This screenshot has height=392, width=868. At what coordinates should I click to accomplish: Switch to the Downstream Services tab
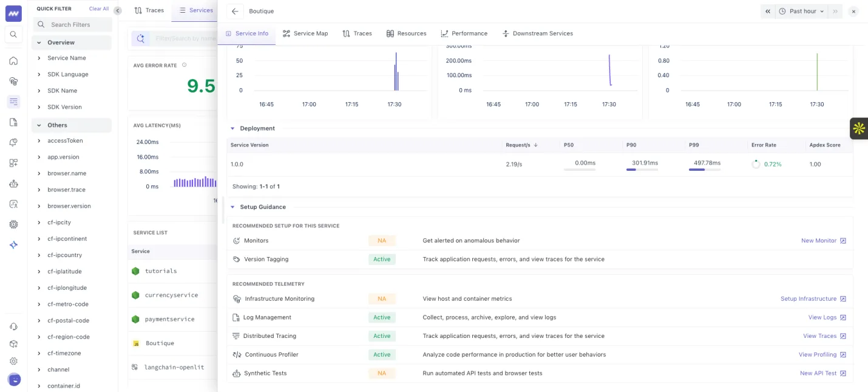(537, 33)
